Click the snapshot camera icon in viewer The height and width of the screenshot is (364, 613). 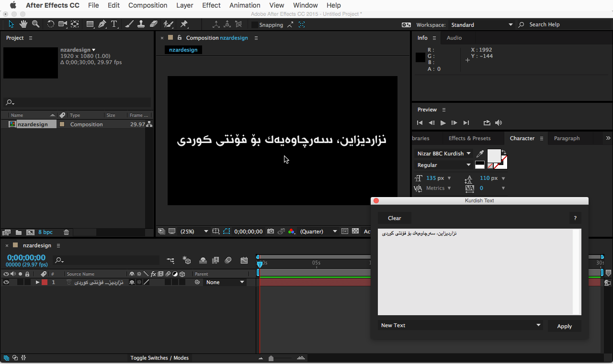pyautogui.click(x=271, y=232)
